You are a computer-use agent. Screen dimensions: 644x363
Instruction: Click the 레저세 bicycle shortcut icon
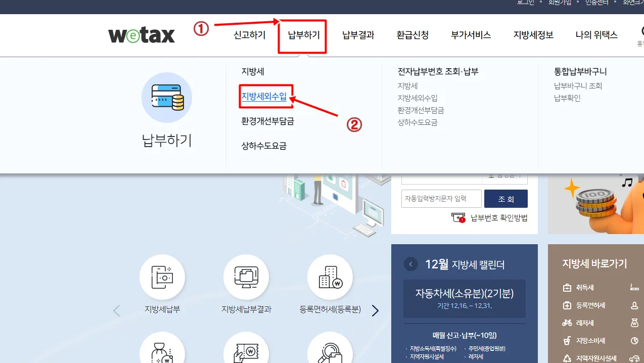click(567, 323)
